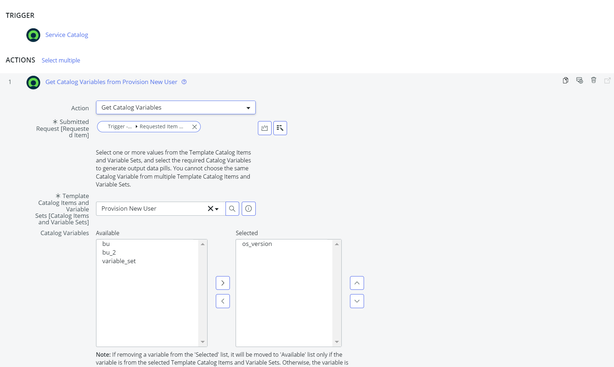
Task: Click the Service Catalog trigger icon
Action: [33, 35]
